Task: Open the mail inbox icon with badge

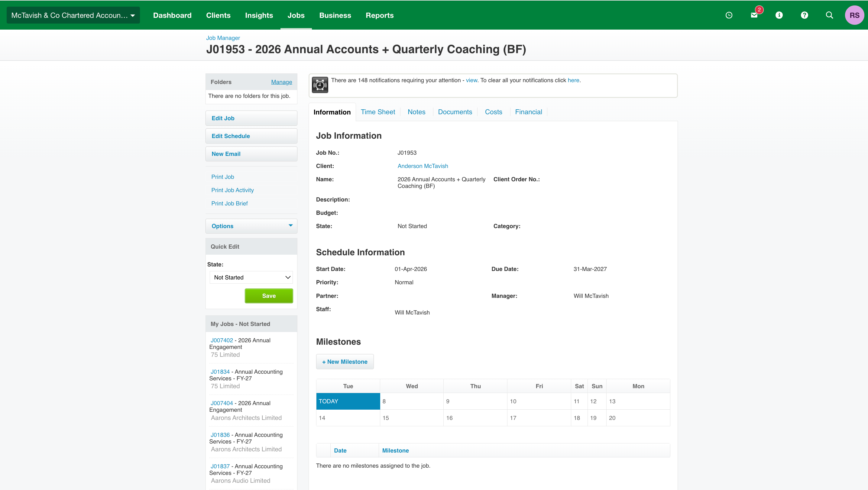Action: coord(754,15)
